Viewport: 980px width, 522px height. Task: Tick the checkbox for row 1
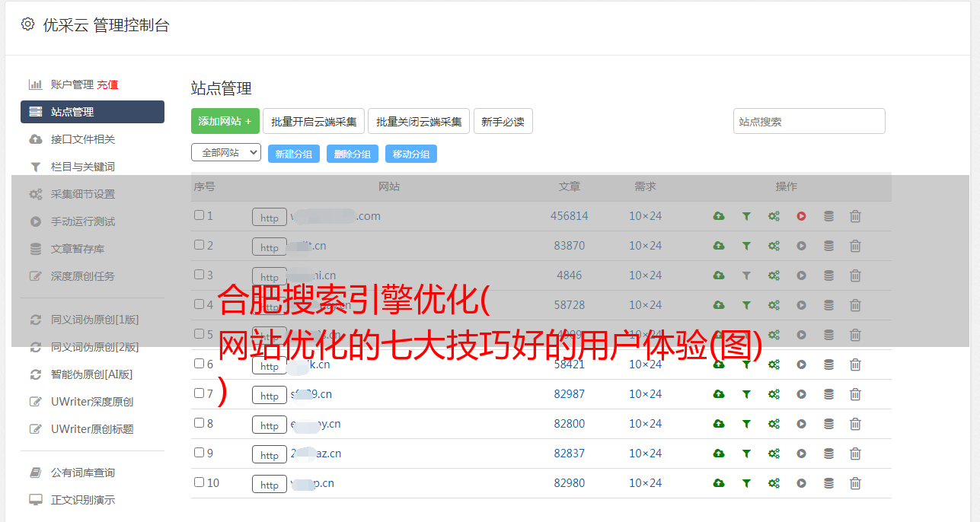199,215
